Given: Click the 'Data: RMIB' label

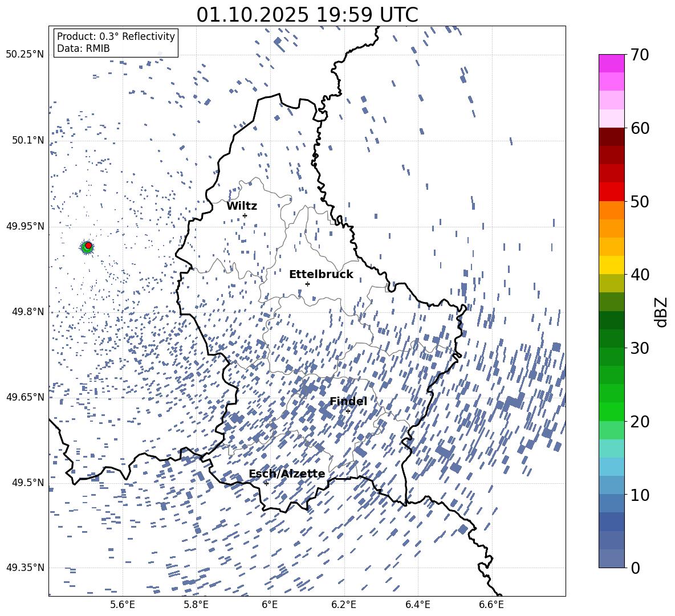Looking at the screenshot, I should coord(83,48).
